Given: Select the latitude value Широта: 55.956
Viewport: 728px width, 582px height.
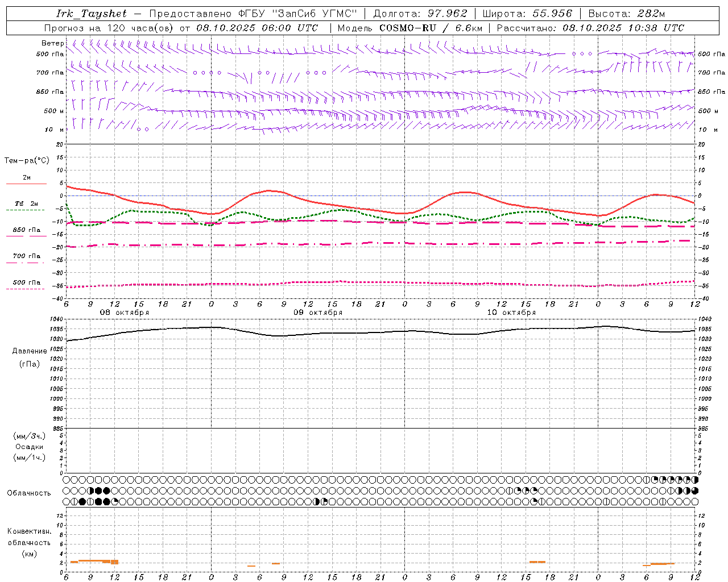Looking at the screenshot, I should click(x=527, y=14).
